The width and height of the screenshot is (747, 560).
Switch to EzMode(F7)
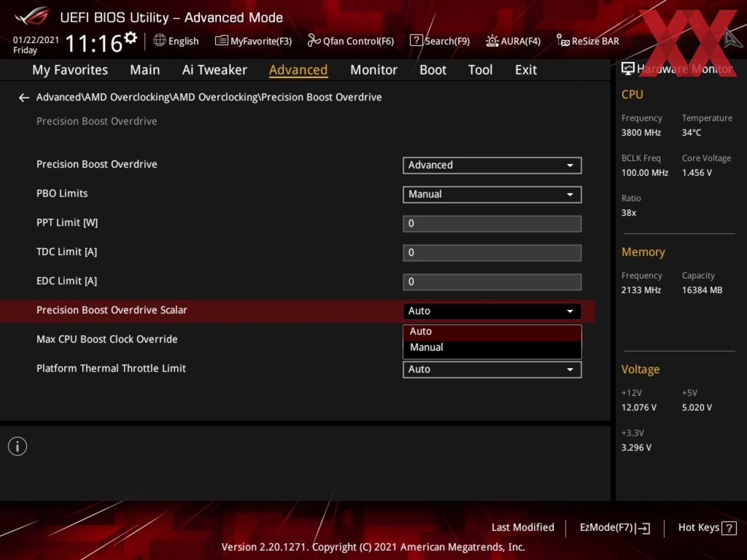click(615, 528)
